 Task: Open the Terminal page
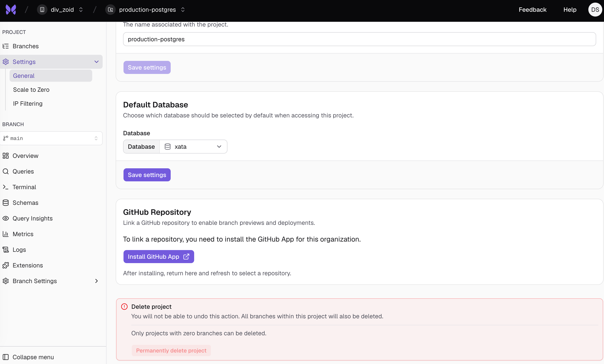(24, 187)
